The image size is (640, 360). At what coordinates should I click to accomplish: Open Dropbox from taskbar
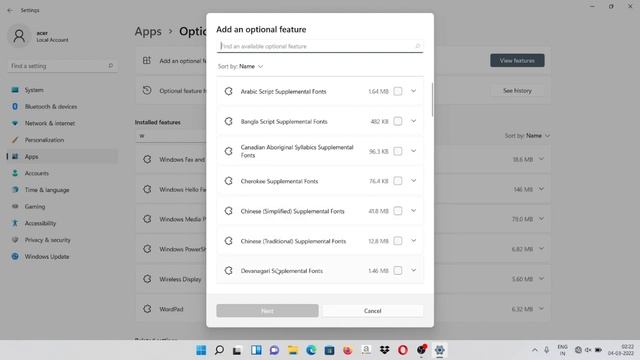pos(384,350)
